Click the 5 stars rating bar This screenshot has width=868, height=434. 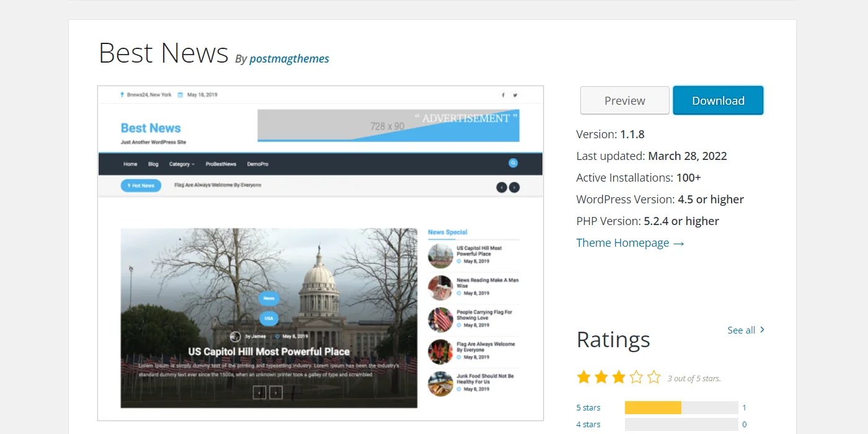681,407
